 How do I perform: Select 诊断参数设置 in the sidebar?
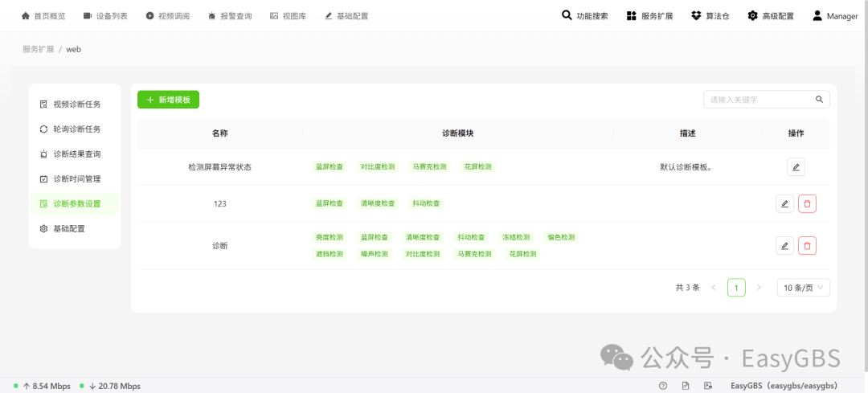[x=75, y=203]
